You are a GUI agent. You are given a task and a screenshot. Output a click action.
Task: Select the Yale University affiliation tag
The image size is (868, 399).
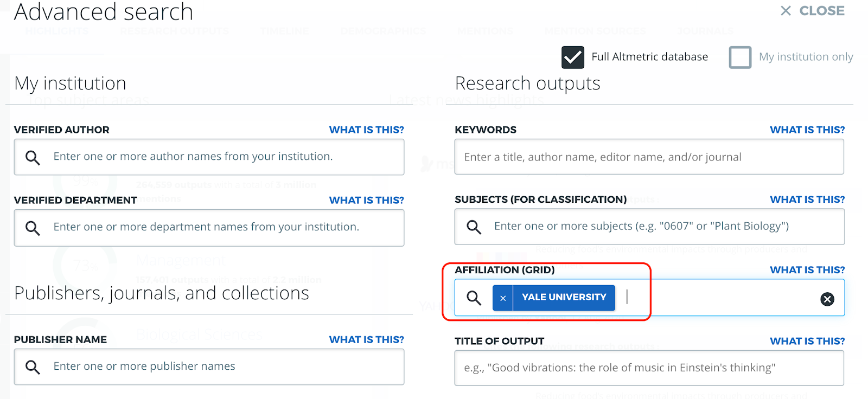[564, 298]
